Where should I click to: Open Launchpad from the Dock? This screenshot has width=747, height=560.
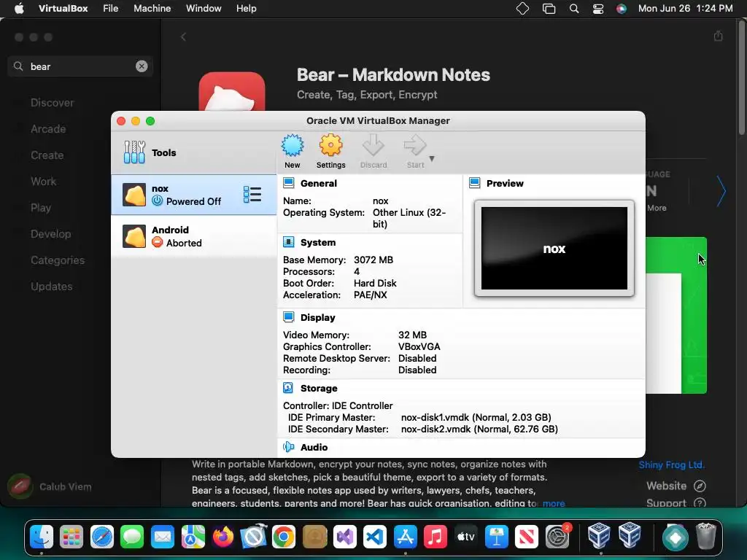[x=71, y=537]
